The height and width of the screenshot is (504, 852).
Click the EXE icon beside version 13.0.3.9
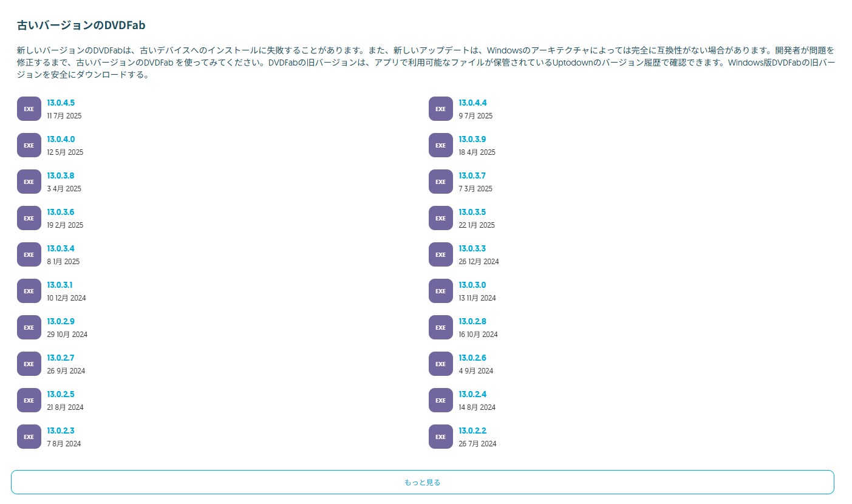pos(441,145)
